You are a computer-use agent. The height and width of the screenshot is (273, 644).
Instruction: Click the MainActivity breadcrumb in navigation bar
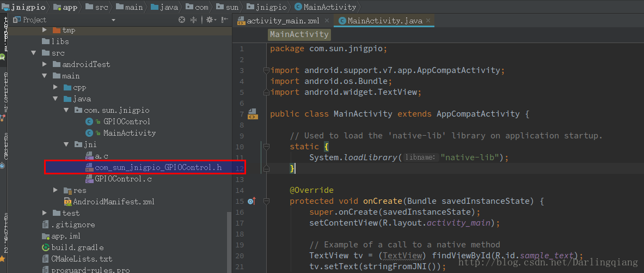(x=326, y=7)
